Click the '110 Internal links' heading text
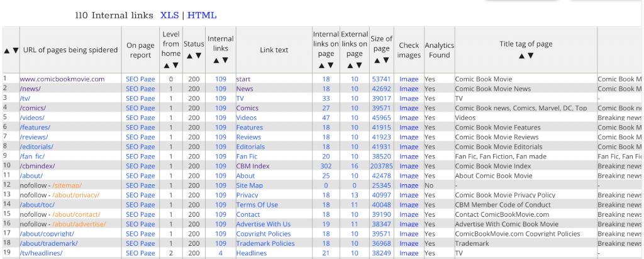The image size is (644, 259). pos(114,16)
